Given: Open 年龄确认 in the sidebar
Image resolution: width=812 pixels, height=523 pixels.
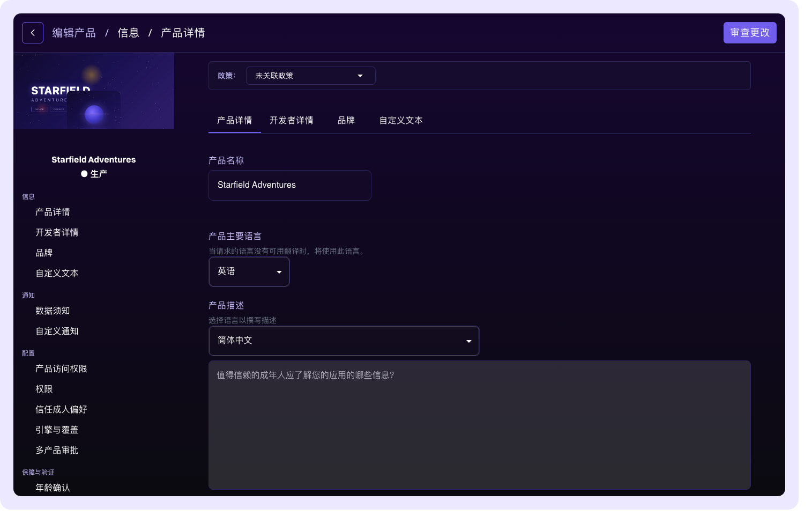Looking at the screenshot, I should coord(53,488).
